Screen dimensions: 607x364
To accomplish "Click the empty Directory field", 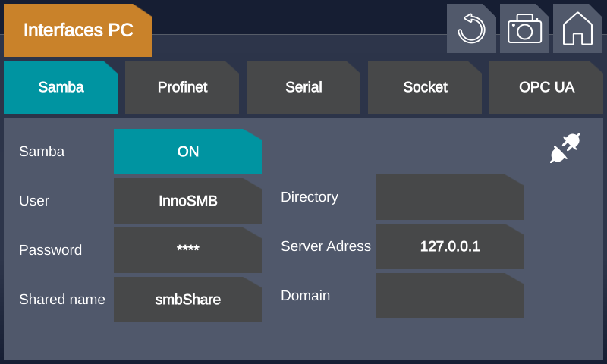I will pyautogui.click(x=449, y=197).
